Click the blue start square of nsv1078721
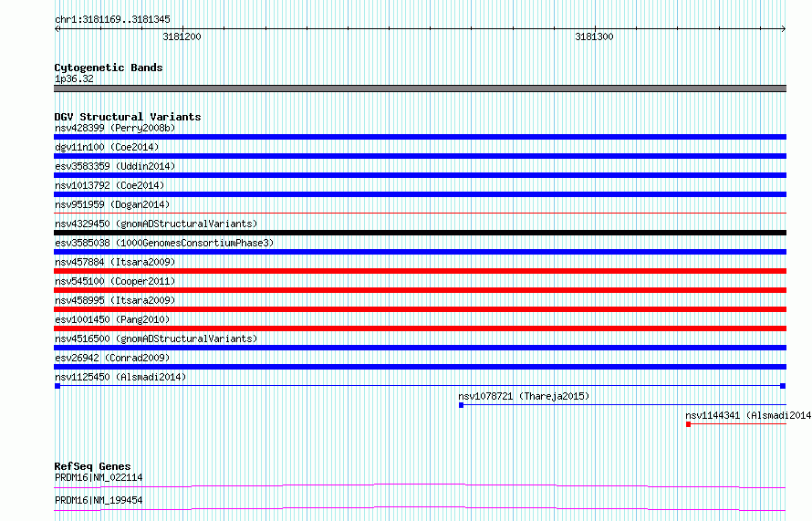 coord(461,405)
